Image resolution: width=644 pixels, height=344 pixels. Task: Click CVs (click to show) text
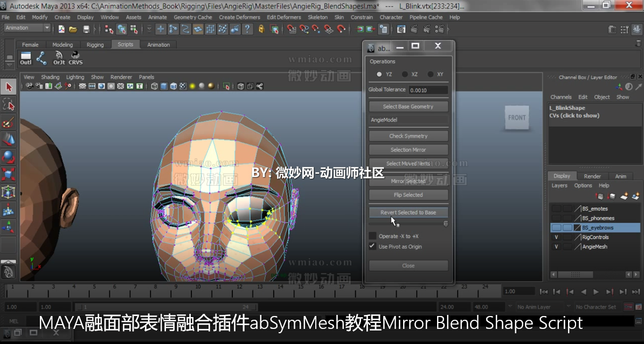point(574,116)
